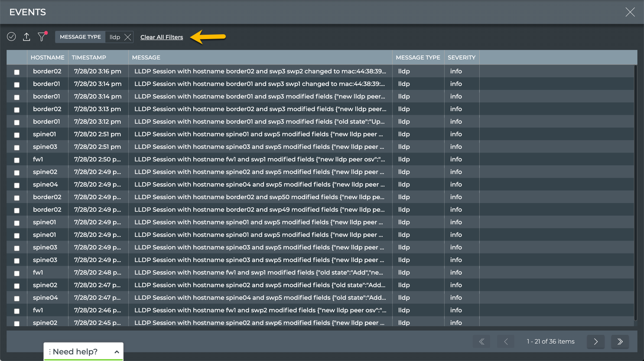Click the select-all checkmark circle icon
644x361 pixels.
pos(12,37)
